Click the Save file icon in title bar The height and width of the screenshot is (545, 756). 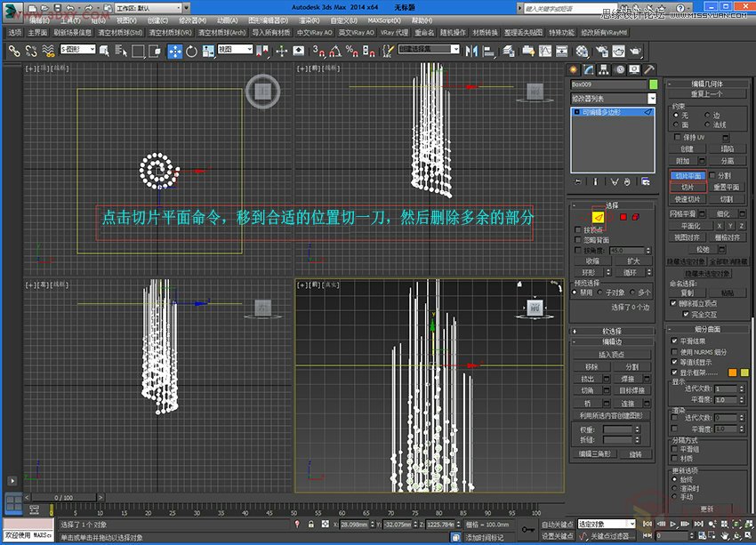[58, 8]
